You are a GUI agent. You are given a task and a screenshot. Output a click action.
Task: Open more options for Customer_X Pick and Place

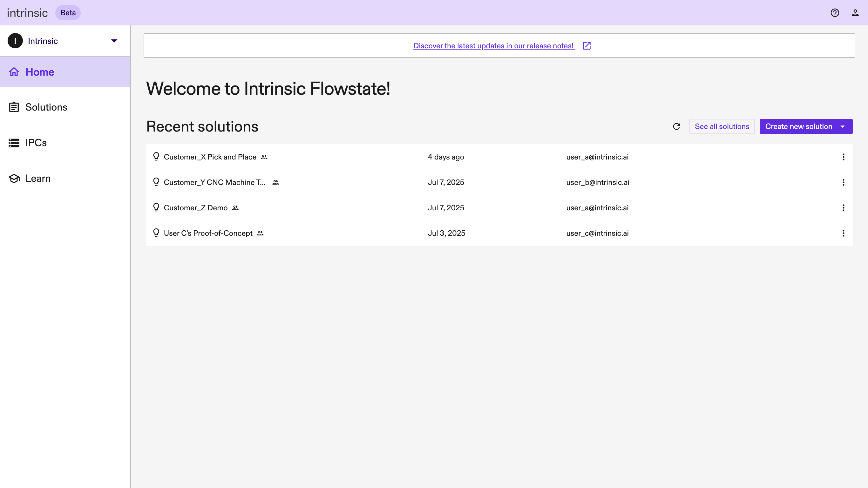(843, 157)
